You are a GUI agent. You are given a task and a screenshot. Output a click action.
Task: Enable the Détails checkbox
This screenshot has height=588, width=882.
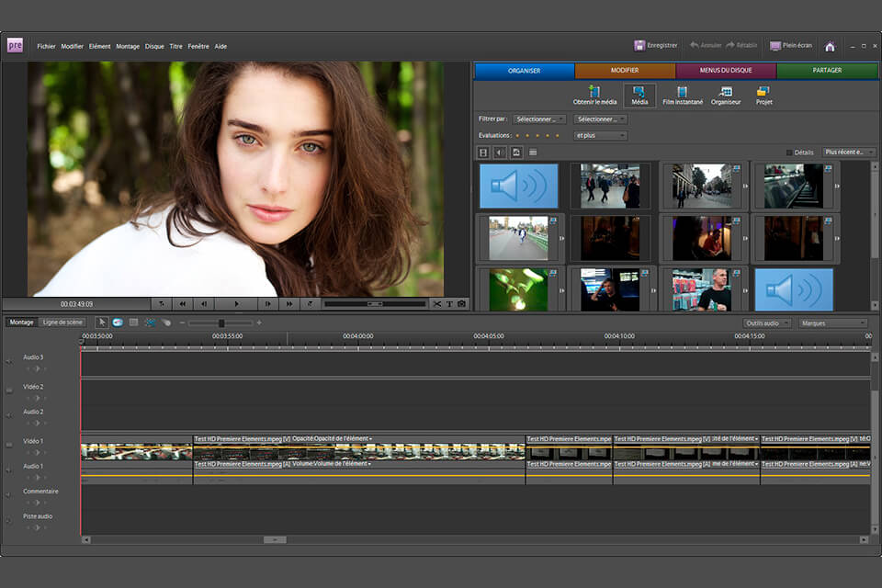tap(789, 153)
